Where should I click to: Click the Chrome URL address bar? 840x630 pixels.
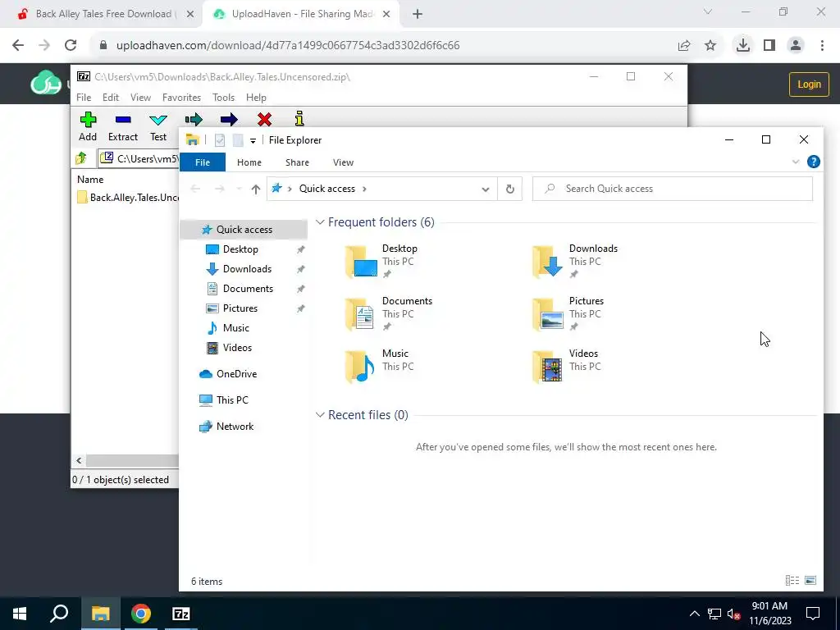coord(386,46)
